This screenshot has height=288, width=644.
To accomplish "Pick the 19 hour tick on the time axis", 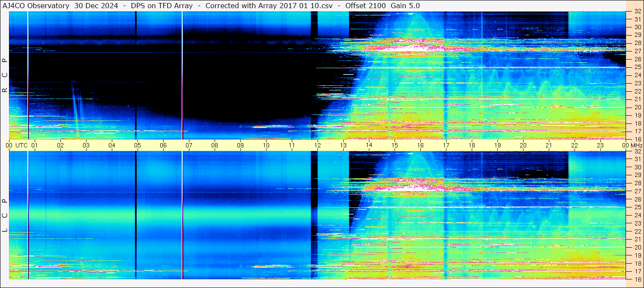I will [x=497, y=145].
